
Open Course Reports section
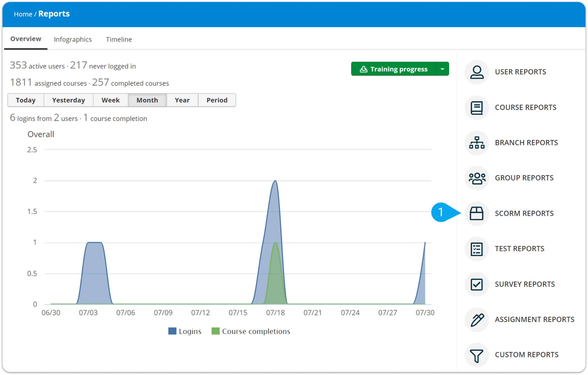point(525,107)
